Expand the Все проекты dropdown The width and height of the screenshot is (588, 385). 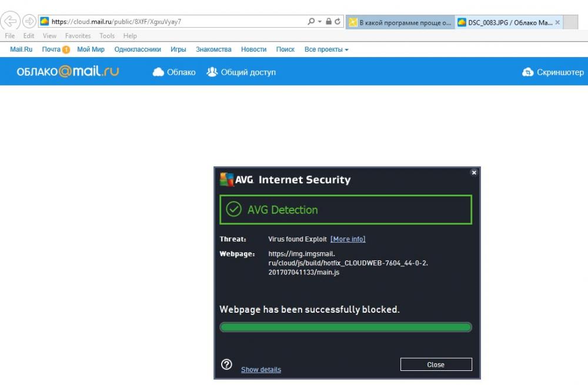pos(326,49)
